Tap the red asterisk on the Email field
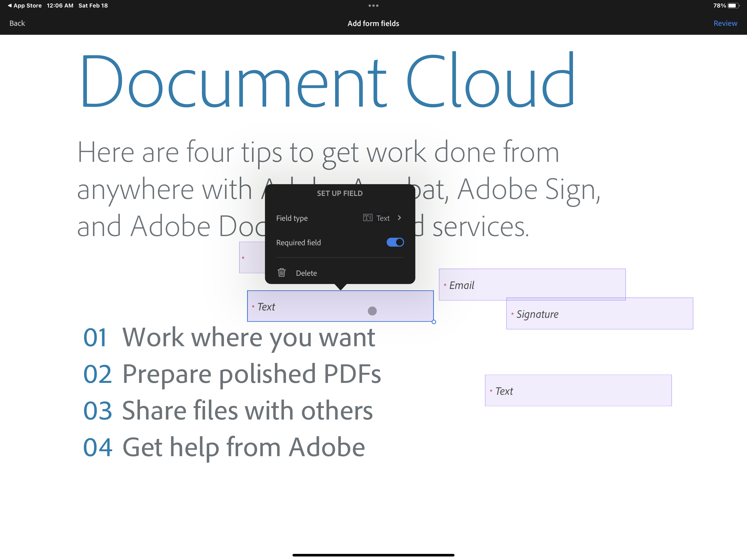747x560 pixels. coord(445,285)
